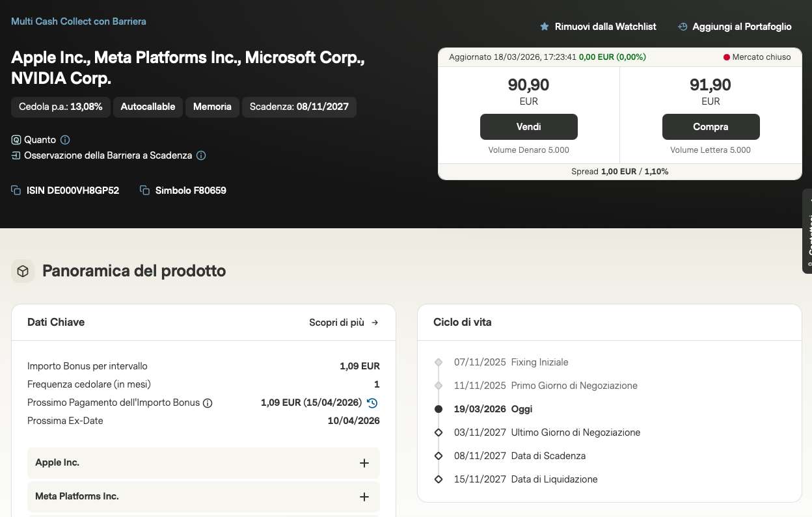Copy the Simbolo F80659 via copy icon
The image size is (812, 517).
pyautogui.click(x=145, y=191)
